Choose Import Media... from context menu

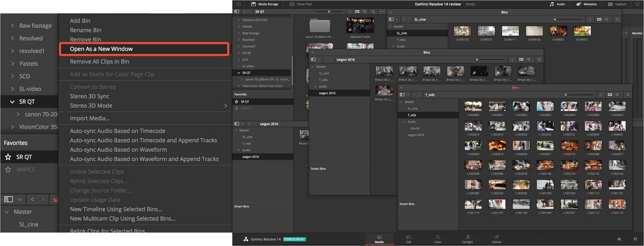point(90,118)
